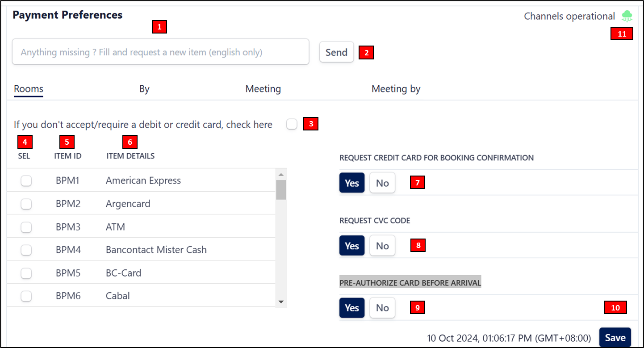Viewport: 644px width, 348px height.
Task: Click the payment list scrollbar thumb
Action: tap(281, 189)
